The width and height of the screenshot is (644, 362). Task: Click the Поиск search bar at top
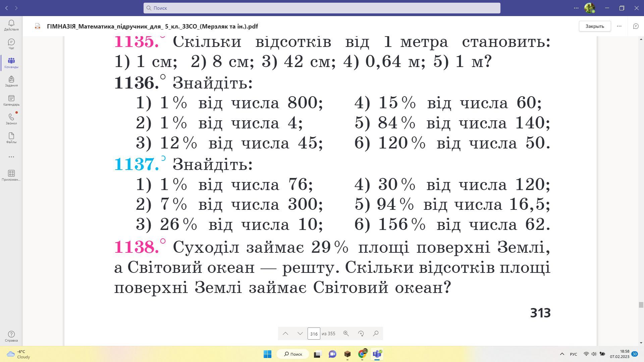[322, 8]
